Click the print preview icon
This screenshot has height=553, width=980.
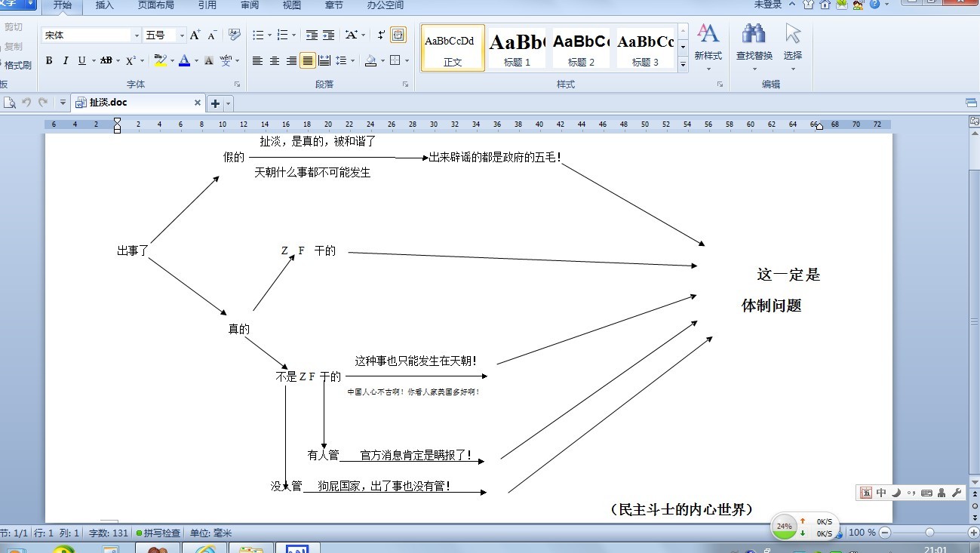[x=10, y=103]
